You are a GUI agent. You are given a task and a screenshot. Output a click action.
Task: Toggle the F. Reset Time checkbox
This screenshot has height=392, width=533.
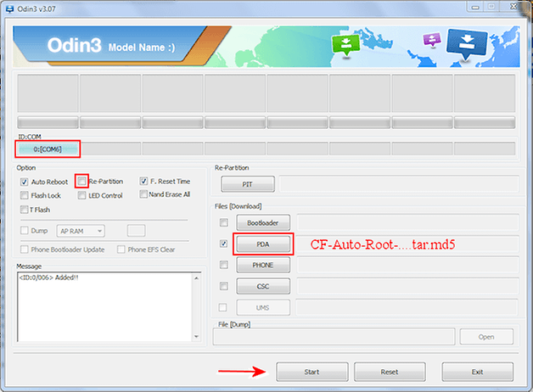[x=143, y=181]
